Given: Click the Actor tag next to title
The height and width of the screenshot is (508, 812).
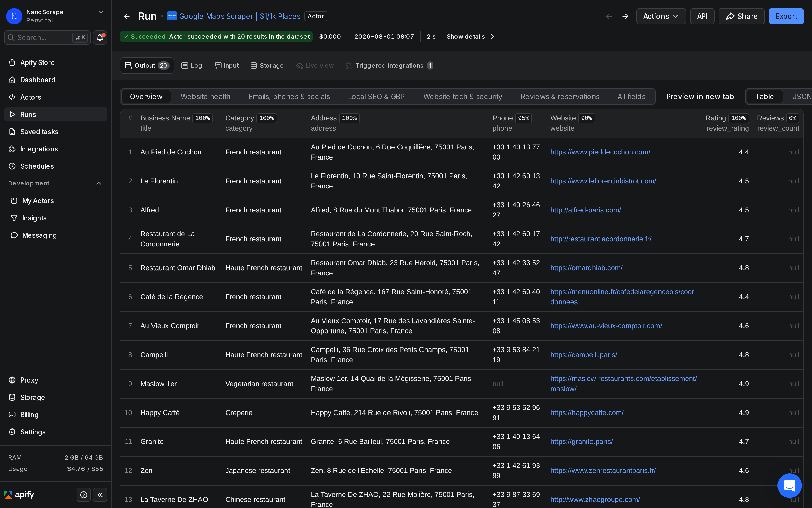Looking at the screenshot, I should coord(316,16).
